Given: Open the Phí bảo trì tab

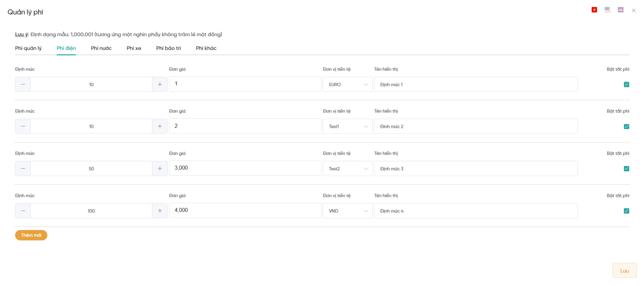Looking at the screenshot, I should pyautogui.click(x=168, y=48).
